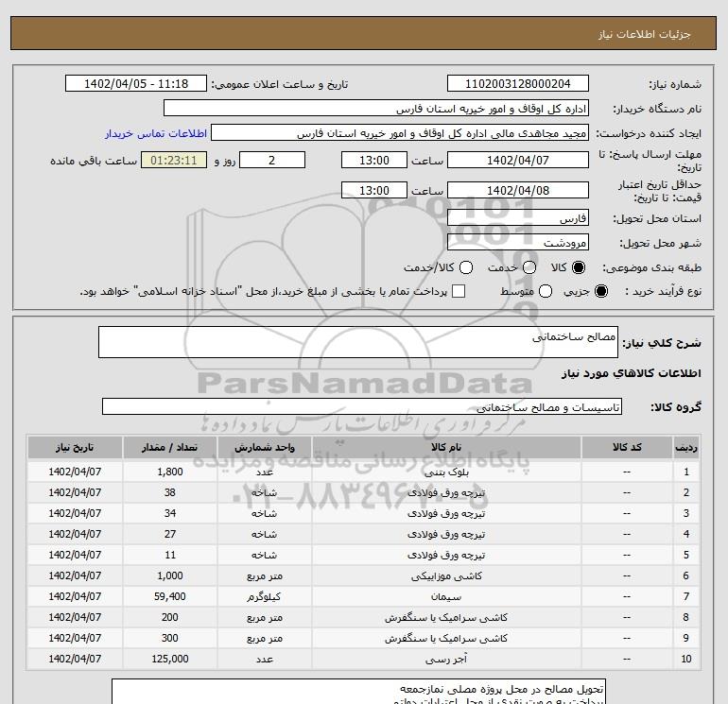This screenshot has height=704, width=728.
Task: Click the quantity 200 cell
Action: [x=170, y=618]
